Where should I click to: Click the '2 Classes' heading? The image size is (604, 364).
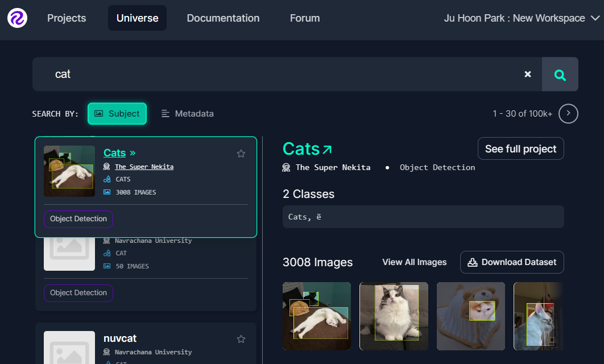[309, 194]
